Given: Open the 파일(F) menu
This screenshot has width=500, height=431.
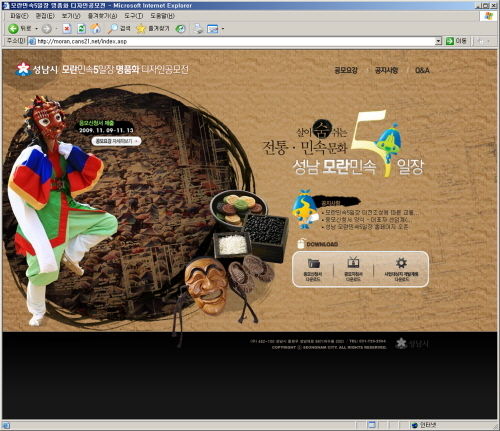Looking at the screenshot, I should pos(19,16).
